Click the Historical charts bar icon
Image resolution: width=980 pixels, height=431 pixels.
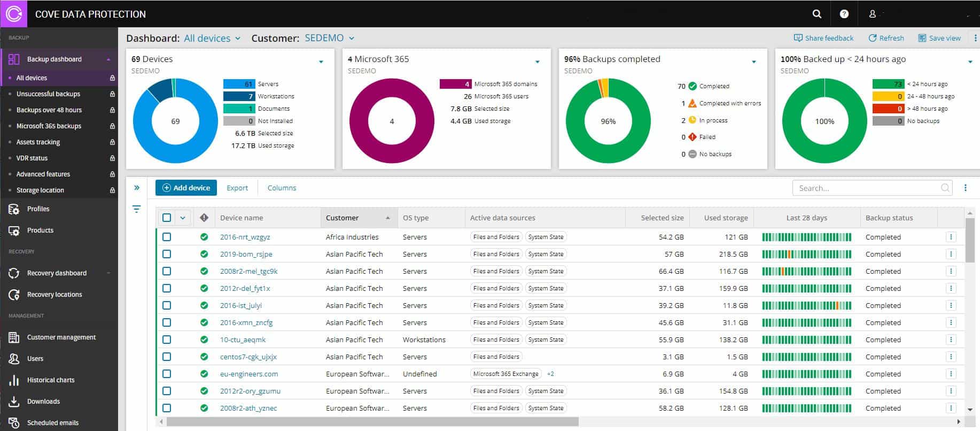point(14,380)
